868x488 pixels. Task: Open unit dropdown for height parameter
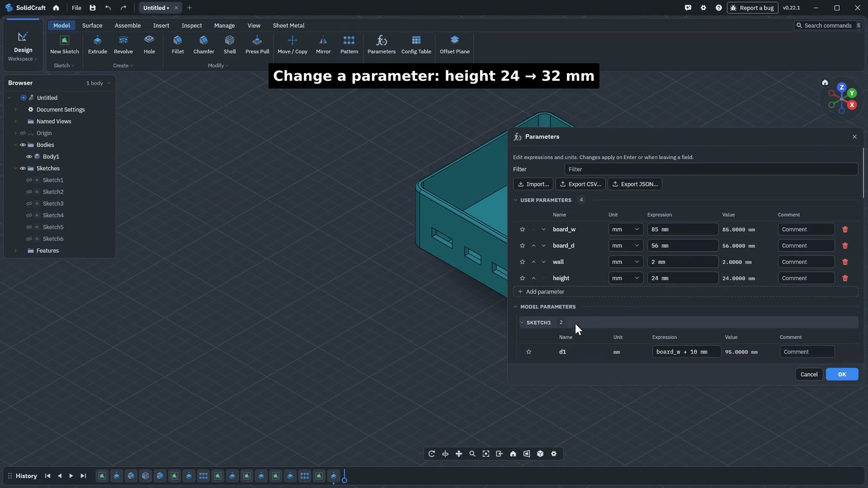coord(626,278)
